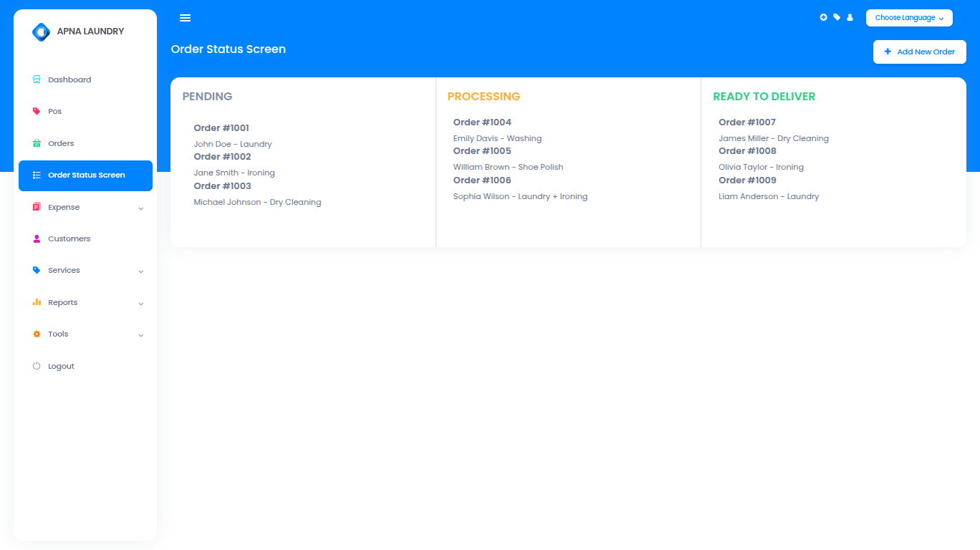Open Orders via the basket icon

tap(36, 143)
